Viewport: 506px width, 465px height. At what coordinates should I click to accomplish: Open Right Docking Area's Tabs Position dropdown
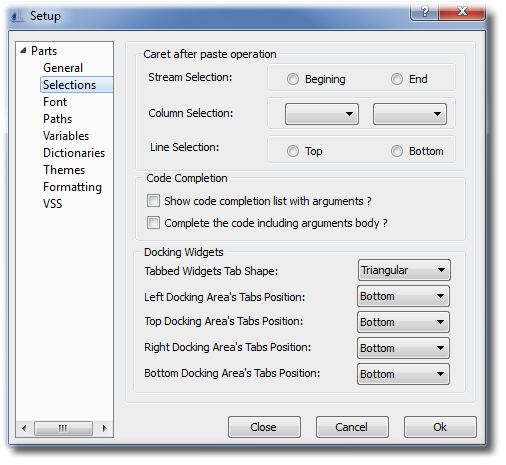[403, 348]
